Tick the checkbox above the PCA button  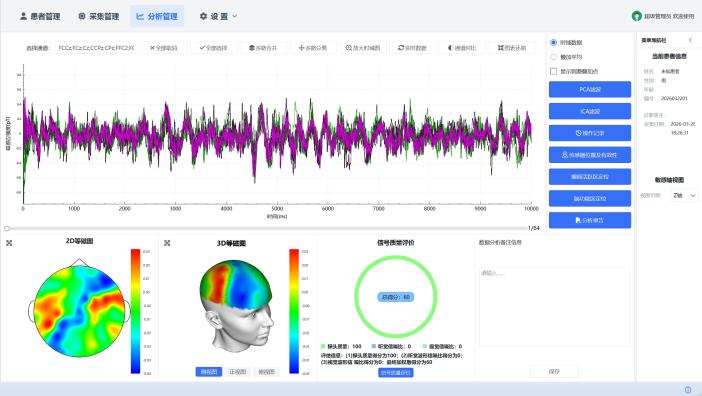point(553,71)
